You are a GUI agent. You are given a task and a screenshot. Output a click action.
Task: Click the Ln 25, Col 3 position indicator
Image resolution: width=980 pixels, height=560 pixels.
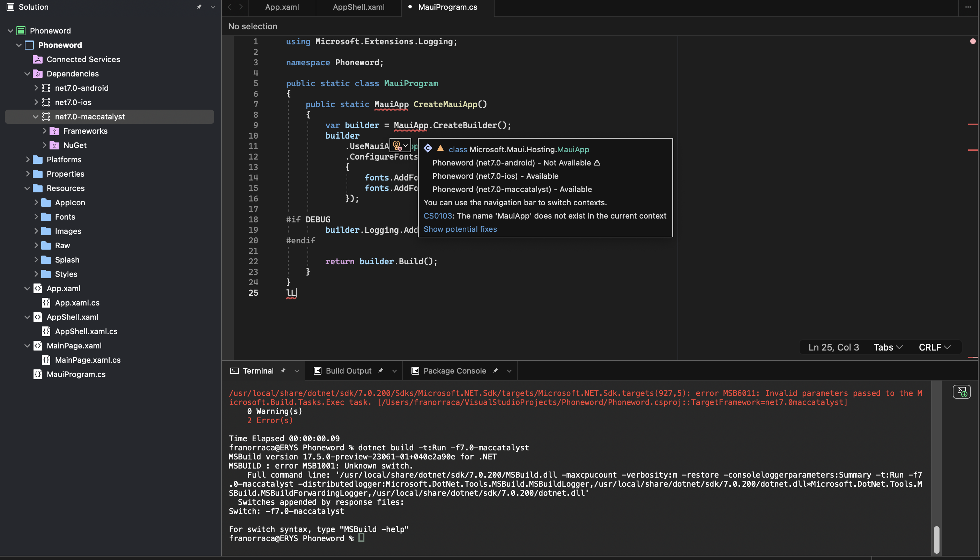[x=833, y=347]
